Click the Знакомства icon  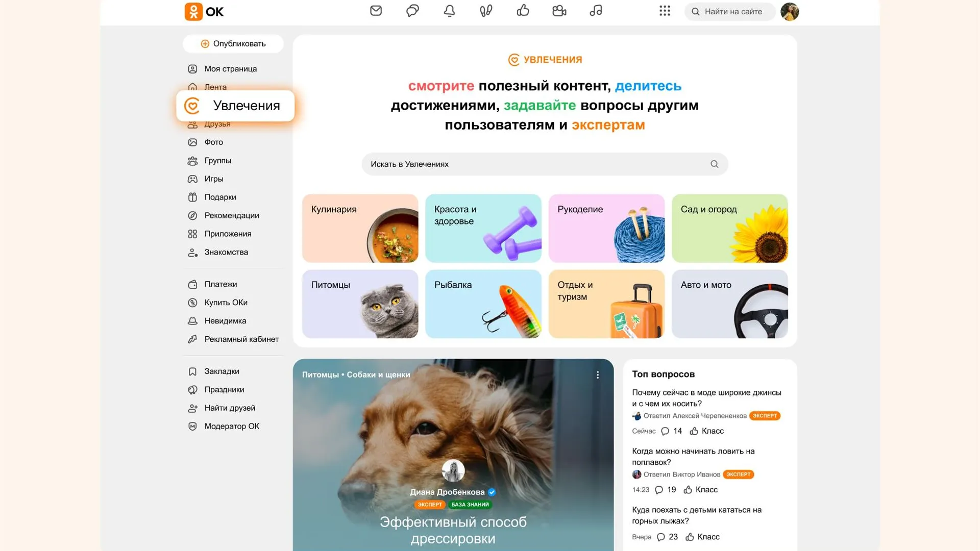[x=192, y=253]
